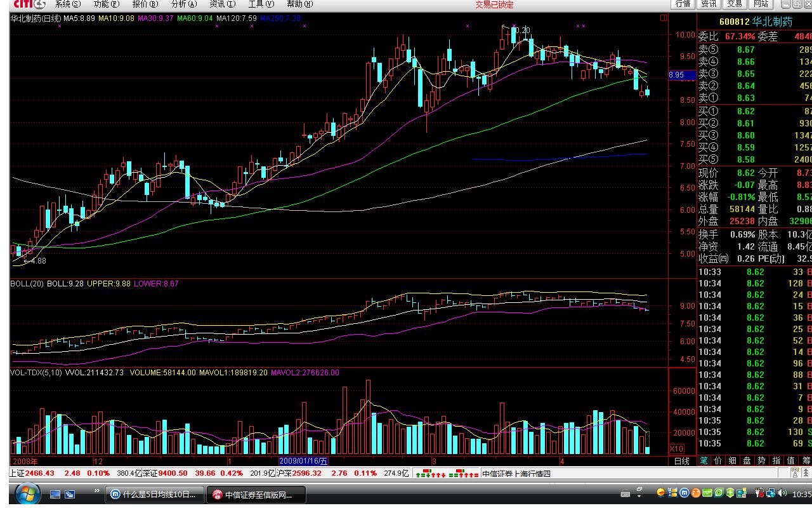Click the 2009/01/16/五 date marker
This screenshot has width=812, height=508.
[x=304, y=461]
